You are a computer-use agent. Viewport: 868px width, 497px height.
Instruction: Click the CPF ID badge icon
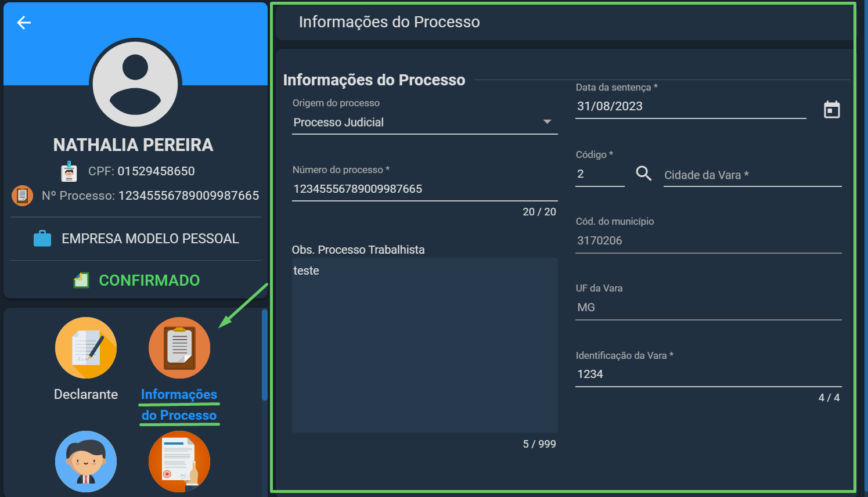click(69, 171)
